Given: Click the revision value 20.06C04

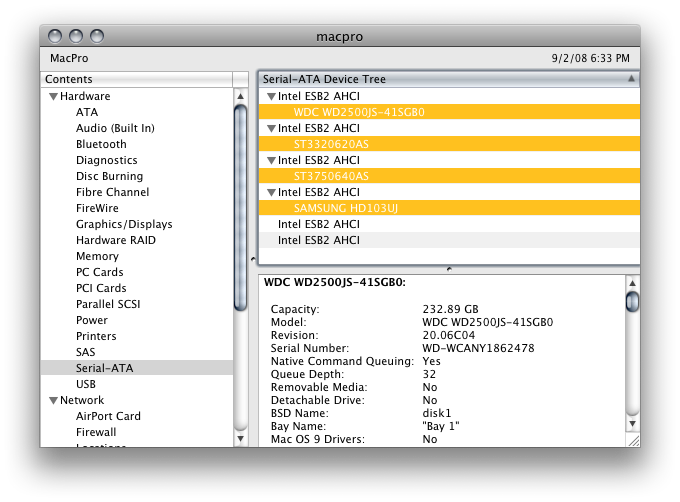Looking at the screenshot, I should coord(448,335).
